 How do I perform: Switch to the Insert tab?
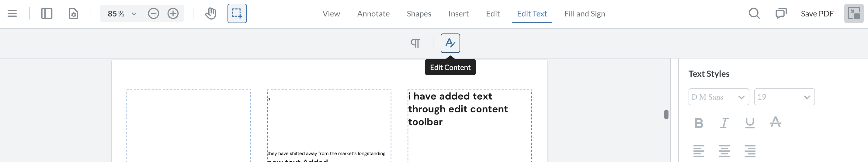(x=458, y=13)
